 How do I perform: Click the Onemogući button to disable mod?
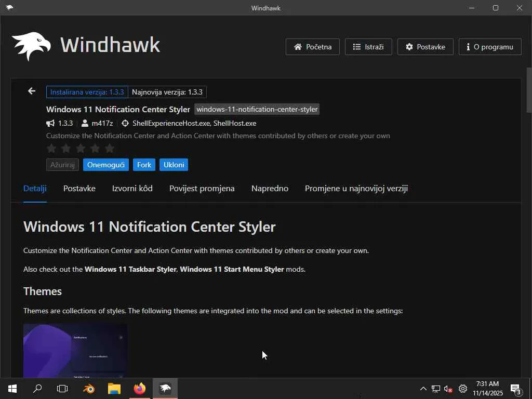point(106,165)
